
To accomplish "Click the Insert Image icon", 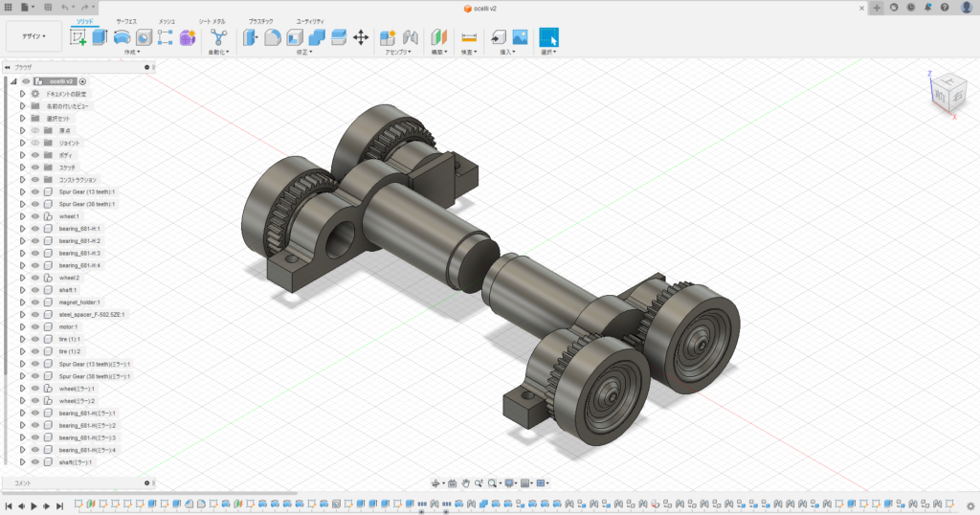I will coord(520,37).
